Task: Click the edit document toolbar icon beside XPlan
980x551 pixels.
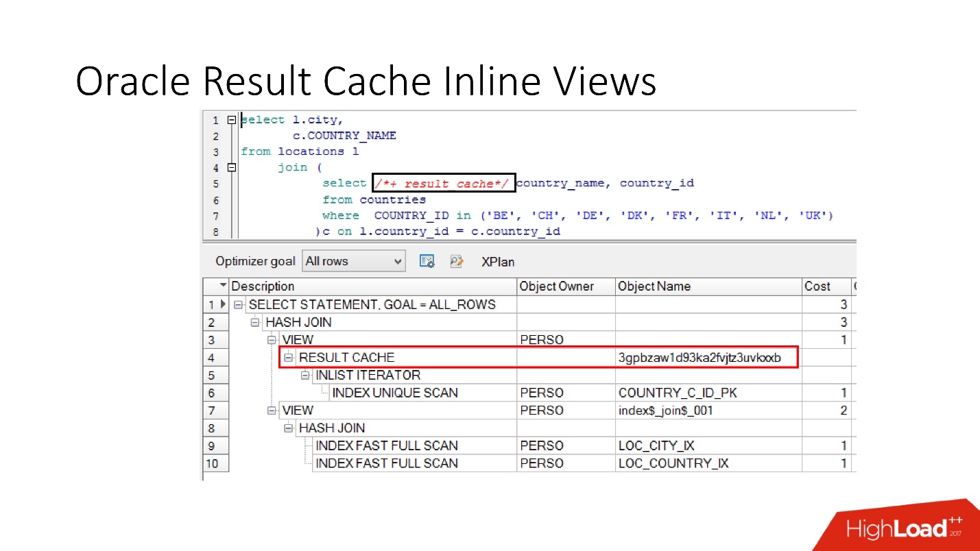Action: [x=457, y=261]
